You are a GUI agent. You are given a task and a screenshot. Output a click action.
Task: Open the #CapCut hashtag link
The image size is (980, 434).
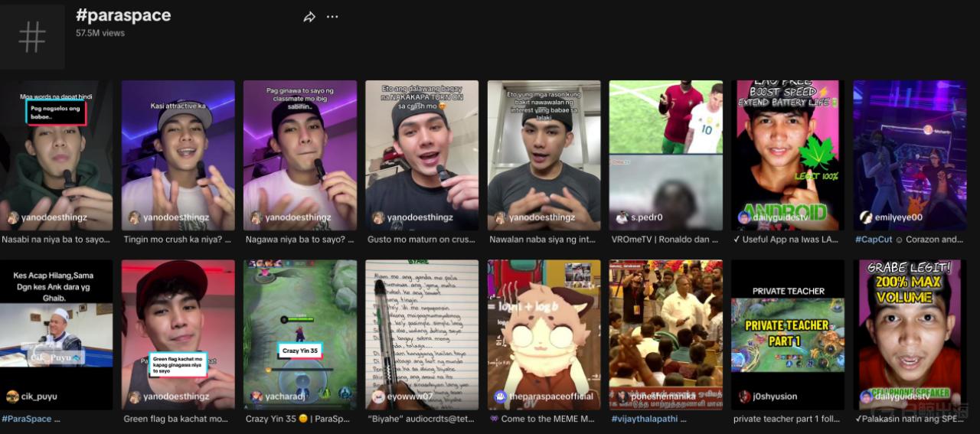874,240
